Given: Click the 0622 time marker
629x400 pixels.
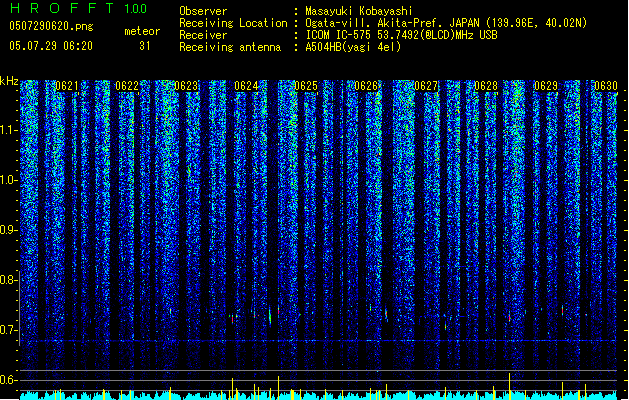Looking at the screenshot, I should click(x=127, y=86).
